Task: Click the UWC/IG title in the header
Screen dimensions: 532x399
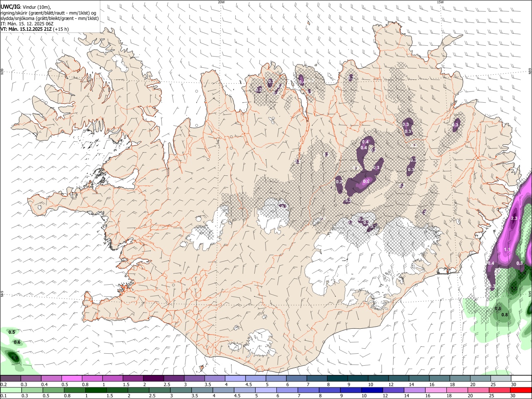Action: [10, 7]
